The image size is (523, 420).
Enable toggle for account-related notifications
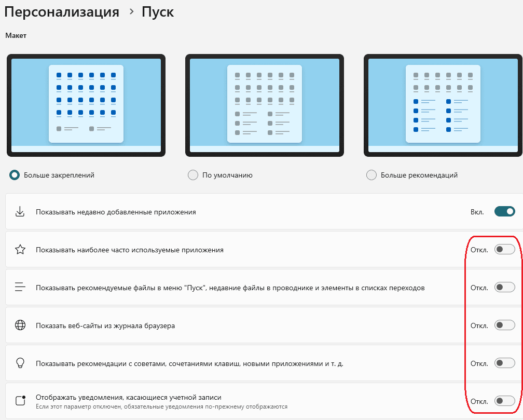505,401
